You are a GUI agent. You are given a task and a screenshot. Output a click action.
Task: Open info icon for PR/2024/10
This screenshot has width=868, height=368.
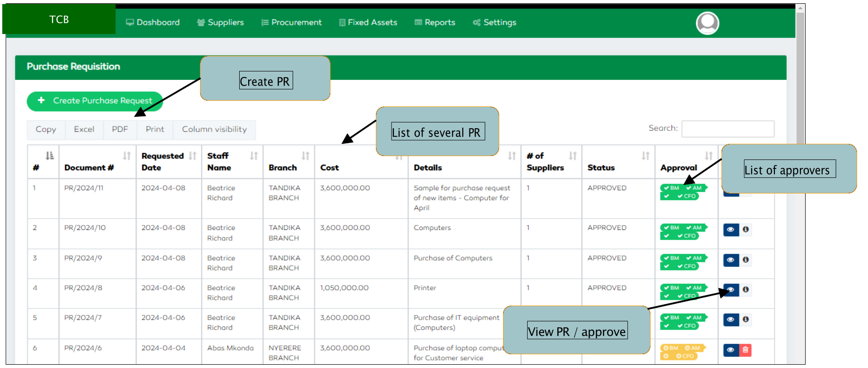pos(746,229)
